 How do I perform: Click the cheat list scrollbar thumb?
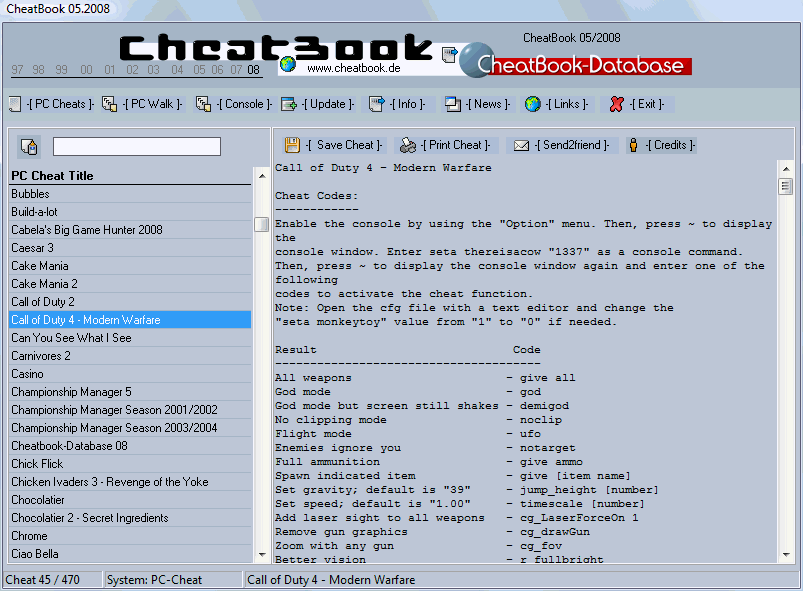coord(262,224)
